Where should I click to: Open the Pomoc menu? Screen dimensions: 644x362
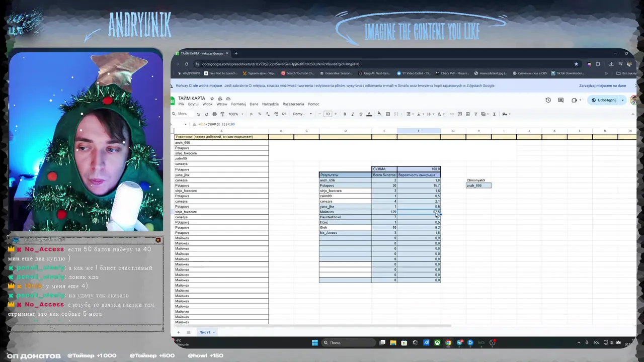click(x=313, y=104)
